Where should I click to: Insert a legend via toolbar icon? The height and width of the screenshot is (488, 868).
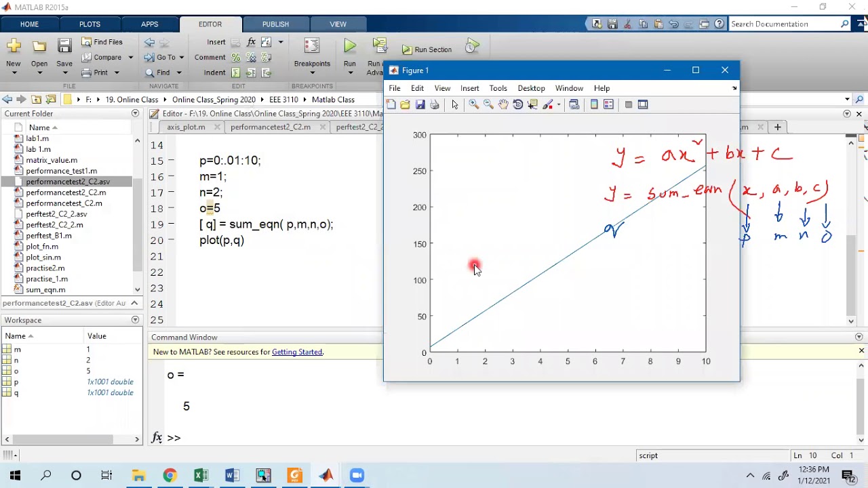tap(608, 104)
